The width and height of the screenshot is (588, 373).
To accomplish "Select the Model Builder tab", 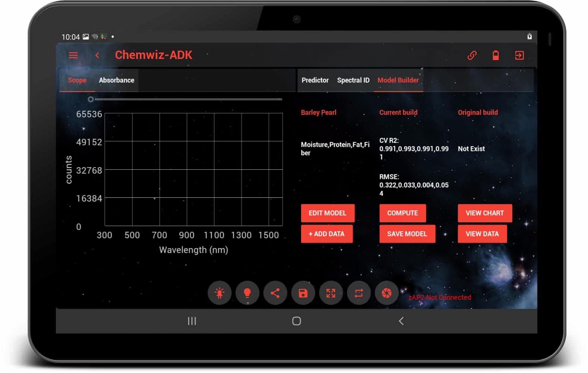I will [x=398, y=80].
